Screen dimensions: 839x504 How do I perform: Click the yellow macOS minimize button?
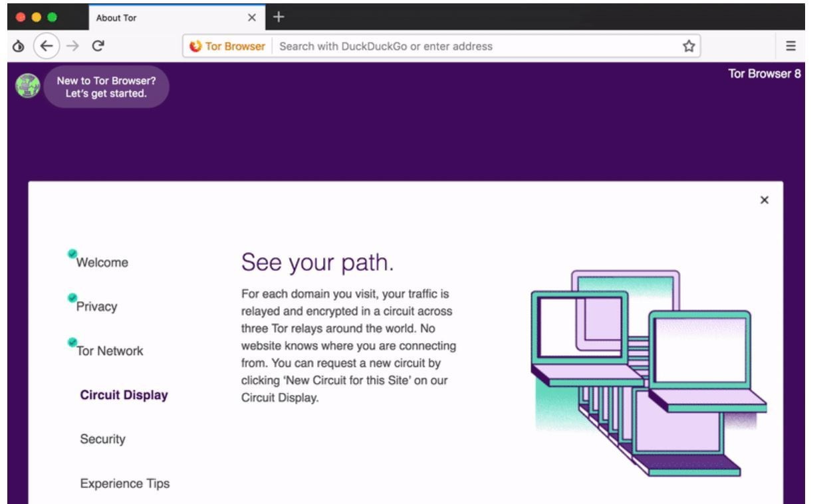point(36,17)
